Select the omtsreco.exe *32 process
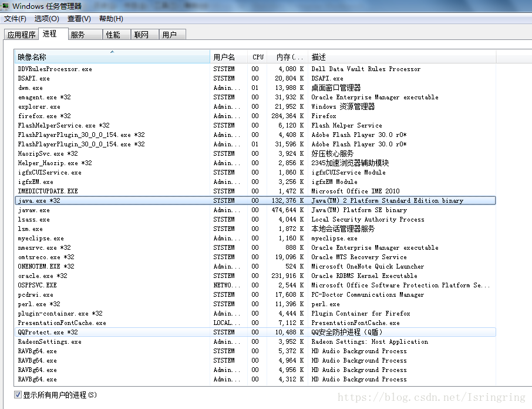This screenshot has height=409, width=532. point(255,257)
